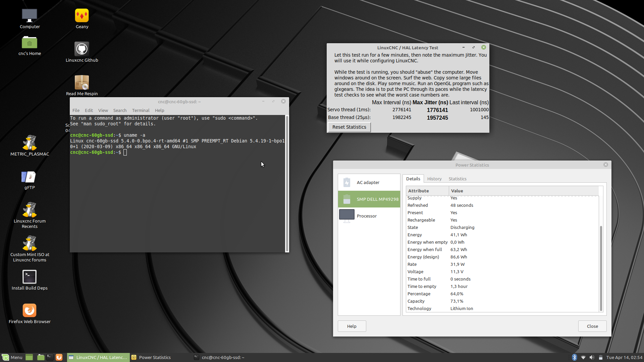This screenshot has width=644, height=362.
Task: Launch Firefox from the panel launcher
Action: point(59,357)
